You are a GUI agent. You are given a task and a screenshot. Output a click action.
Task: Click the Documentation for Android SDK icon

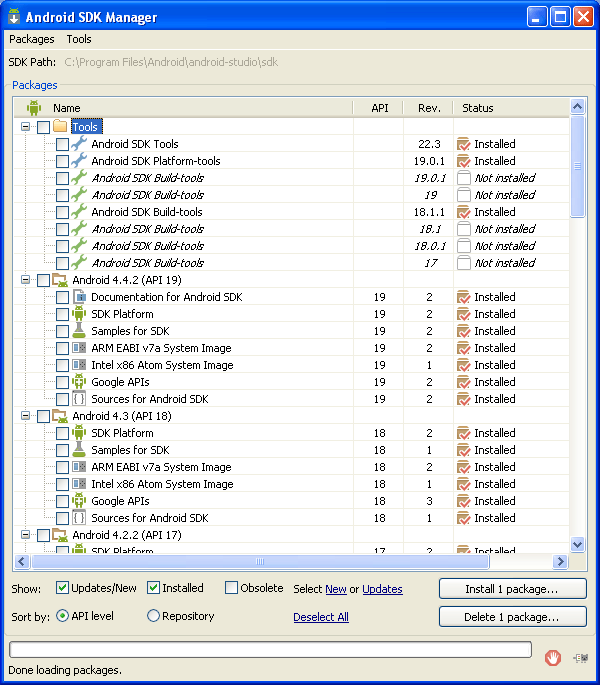(x=79, y=297)
